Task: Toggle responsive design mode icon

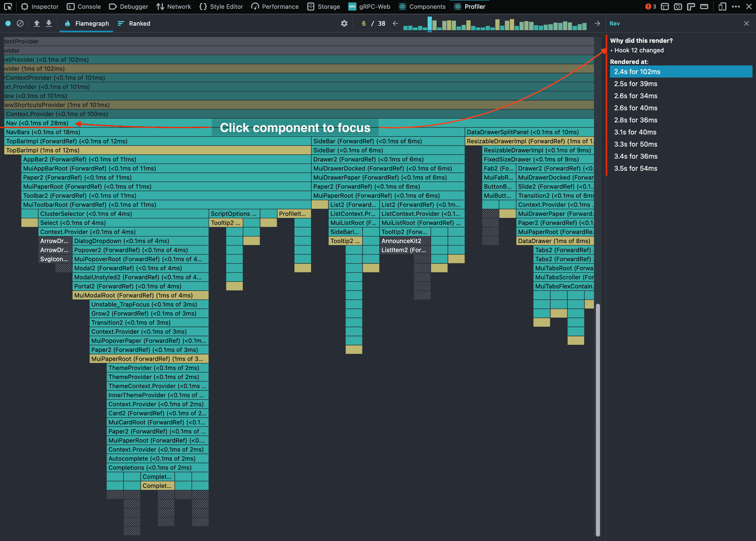Action: (722, 7)
